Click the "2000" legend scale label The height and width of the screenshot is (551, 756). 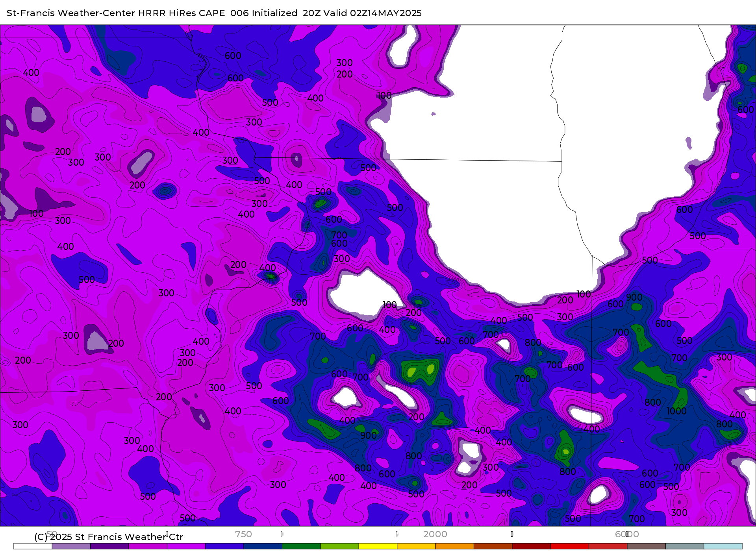tap(435, 534)
